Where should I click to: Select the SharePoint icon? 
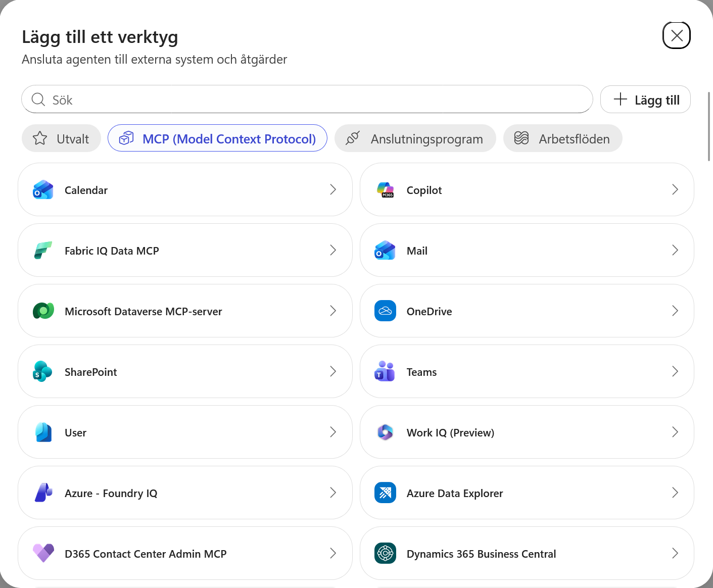pyautogui.click(x=43, y=372)
